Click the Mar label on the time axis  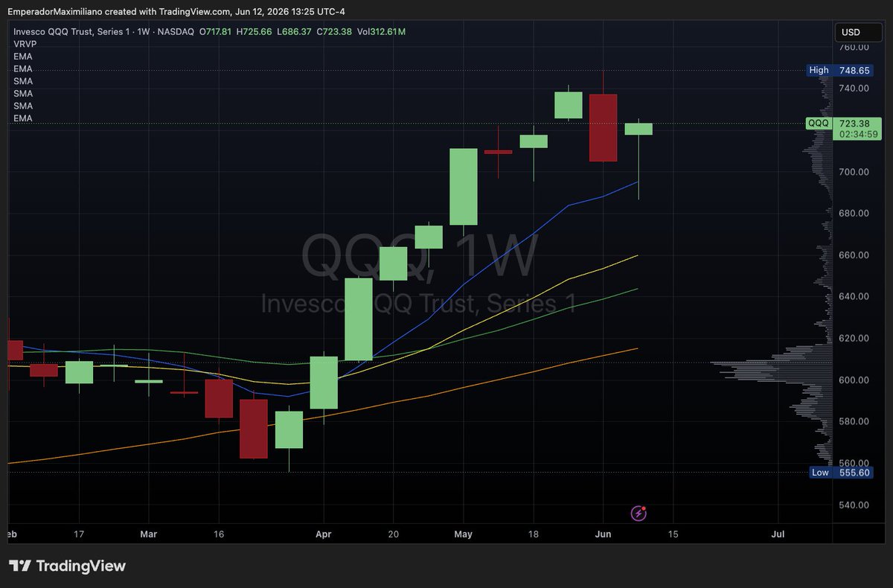point(149,534)
